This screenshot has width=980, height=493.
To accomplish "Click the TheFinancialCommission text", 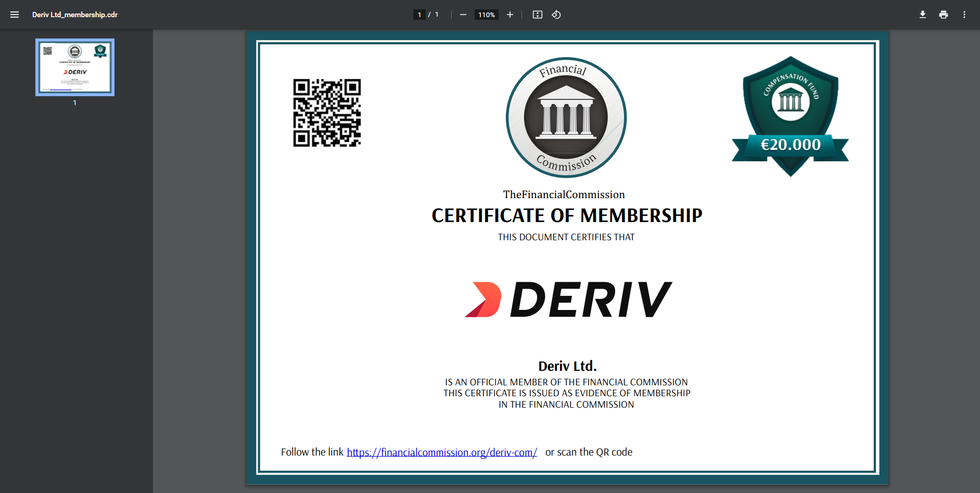I will 564,194.
